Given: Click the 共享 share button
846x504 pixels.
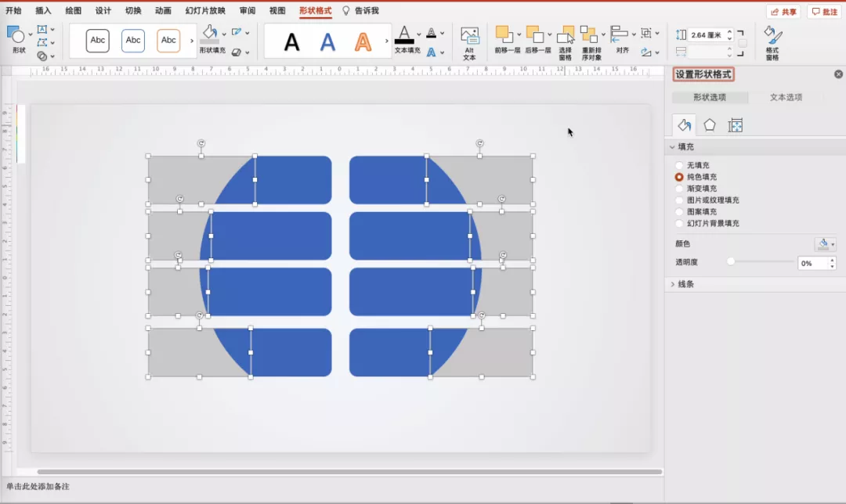Looking at the screenshot, I should (x=783, y=12).
